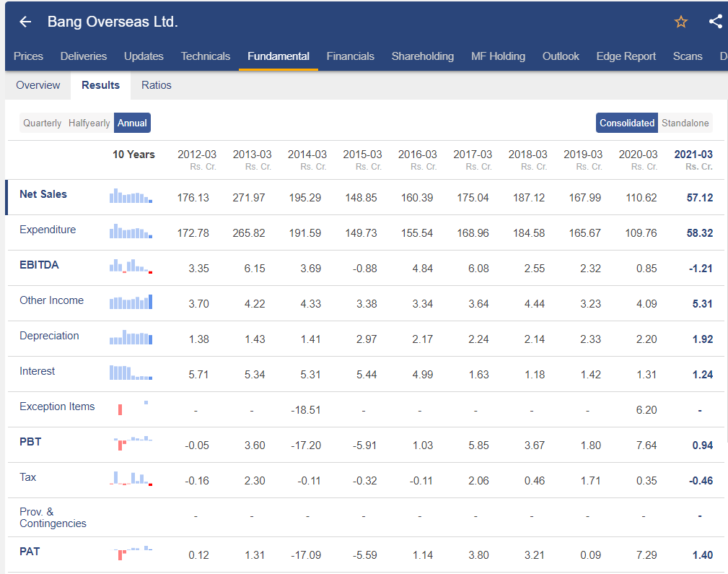Click the Other Income row label
Viewport: 728px width, 574px height.
click(51, 300)
